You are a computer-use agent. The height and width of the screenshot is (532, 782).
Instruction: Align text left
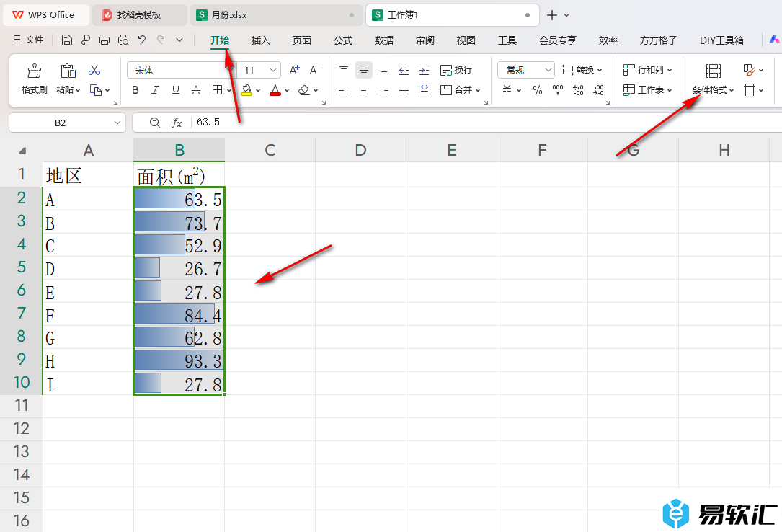click(x=344, y=90)
